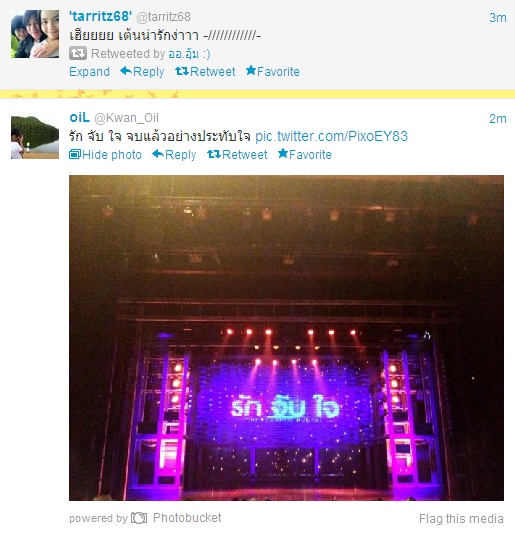The width and height of the screenshot is (515, 534).
Task: Click the retweet icon beside 'Retweeted by'
Action: click(78, 53)
